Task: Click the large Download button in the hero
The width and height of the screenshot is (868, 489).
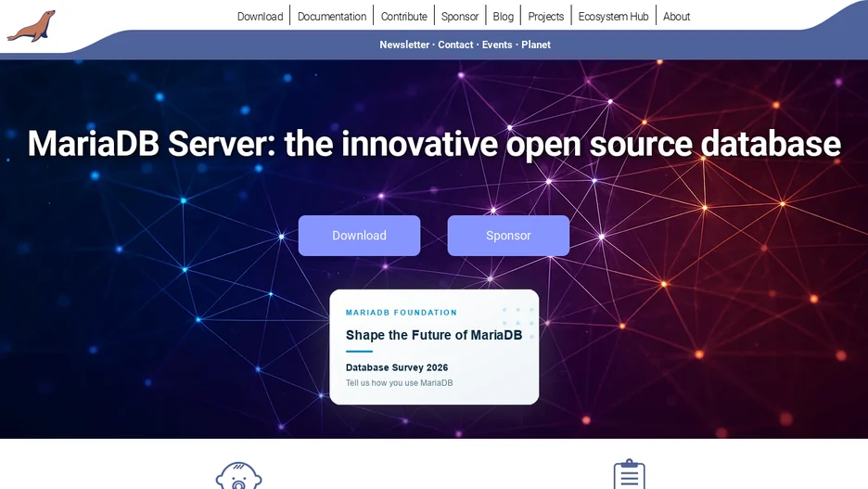Action: click(x=359, y=236)
